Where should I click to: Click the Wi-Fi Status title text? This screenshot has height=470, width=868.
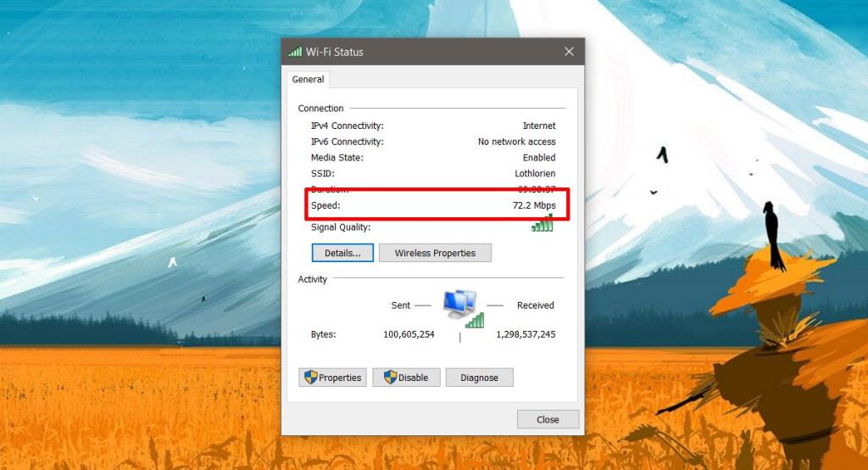pyautogui.click(x=334, y=52)
